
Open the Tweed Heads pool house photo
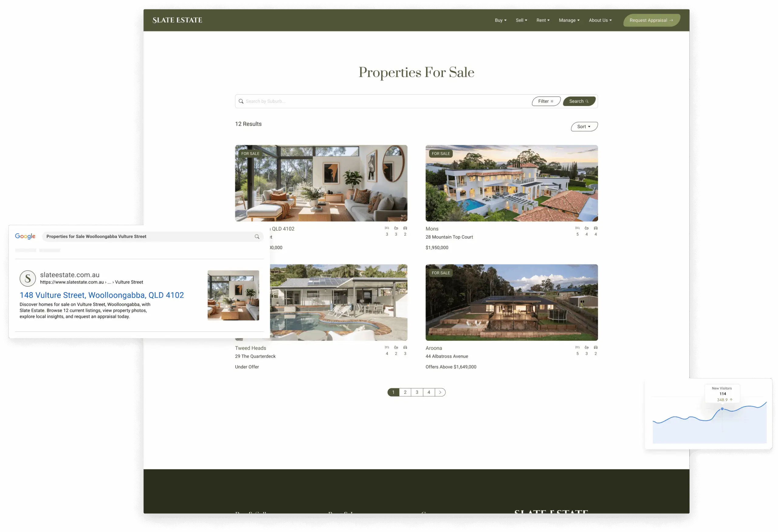(x=339, y=303)
